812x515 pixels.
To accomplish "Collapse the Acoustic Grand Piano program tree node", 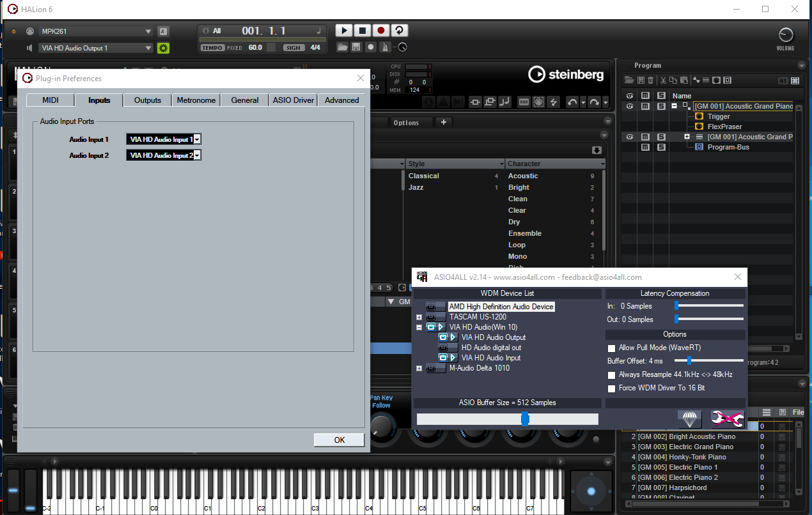I will (675, 106).
